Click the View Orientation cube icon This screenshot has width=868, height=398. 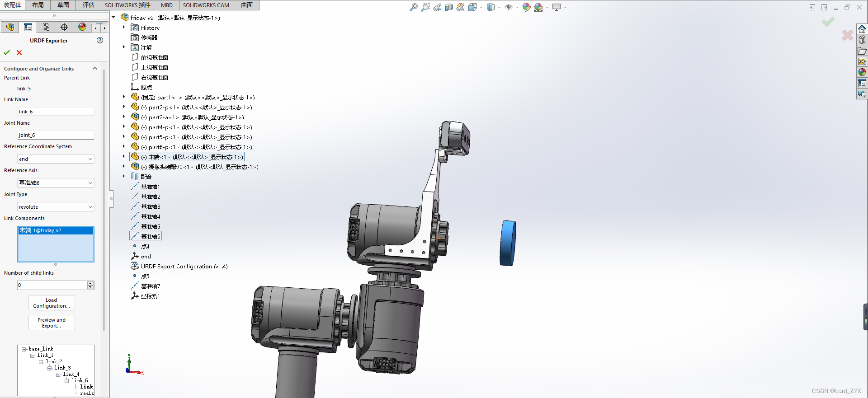point(472,7)
